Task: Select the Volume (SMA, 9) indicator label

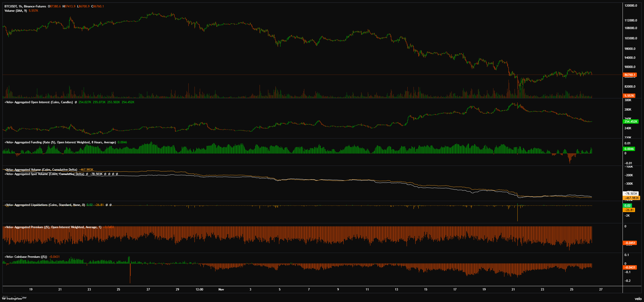Action: 16,11
